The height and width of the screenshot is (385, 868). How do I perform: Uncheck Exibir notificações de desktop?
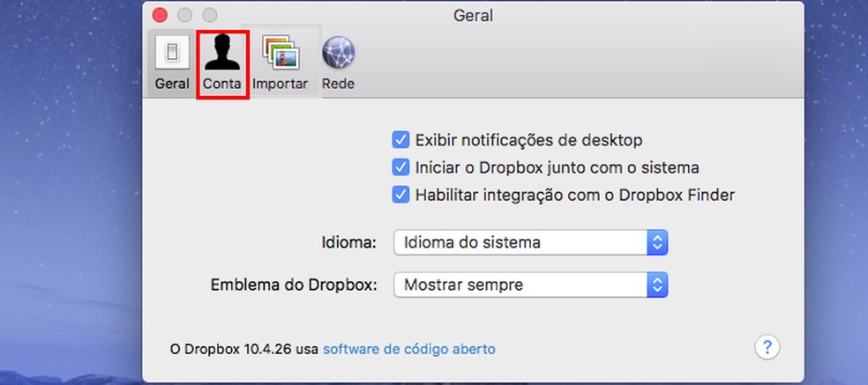point(401,139)
